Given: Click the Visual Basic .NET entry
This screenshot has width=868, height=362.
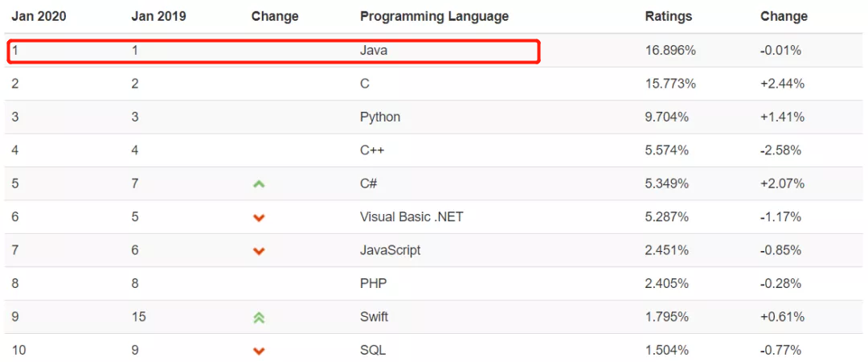Looking at the screenshot, I should tap(411, 216).
